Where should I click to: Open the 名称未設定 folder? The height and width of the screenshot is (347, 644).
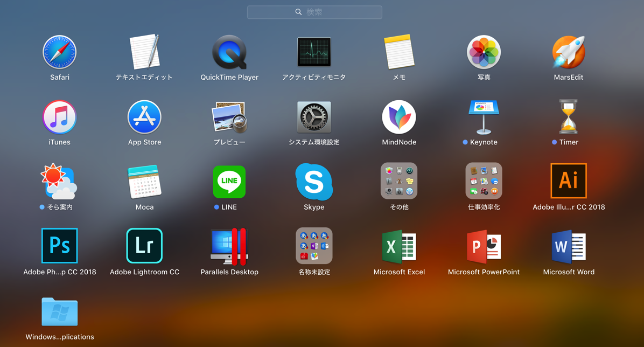coord(314,246)
